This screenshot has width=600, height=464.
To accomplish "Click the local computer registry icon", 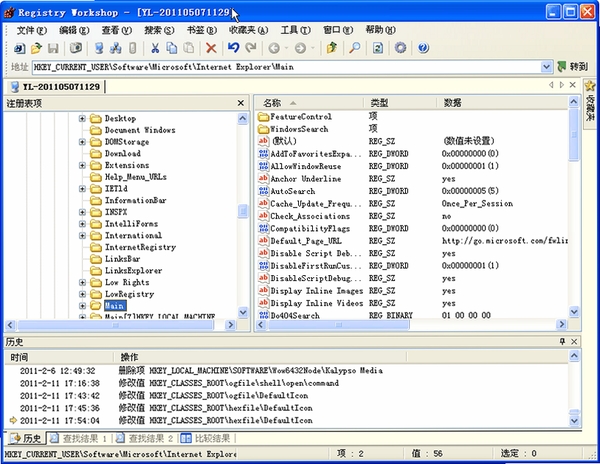I will point(99,48).
